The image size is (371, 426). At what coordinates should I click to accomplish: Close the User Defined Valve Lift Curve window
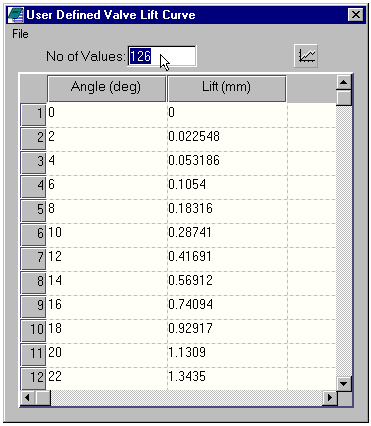tap(356, 15)
